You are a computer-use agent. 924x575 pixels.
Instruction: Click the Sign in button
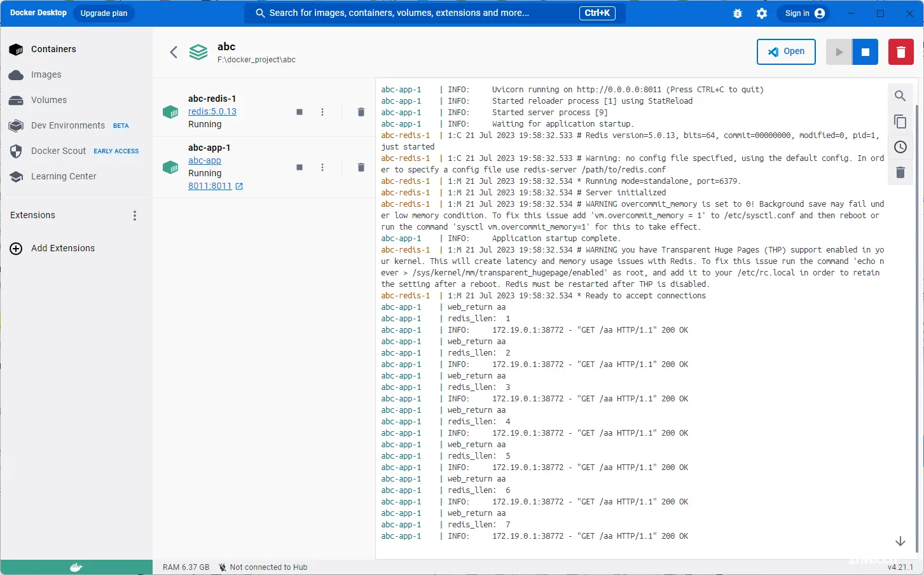pyautogui.click(x=804, y=13)
